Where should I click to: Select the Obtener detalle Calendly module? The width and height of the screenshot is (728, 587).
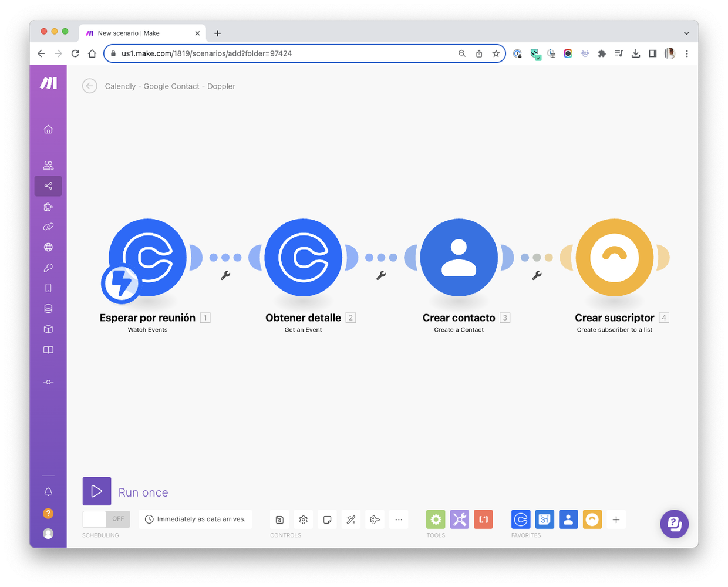click(x=303, y=258)
